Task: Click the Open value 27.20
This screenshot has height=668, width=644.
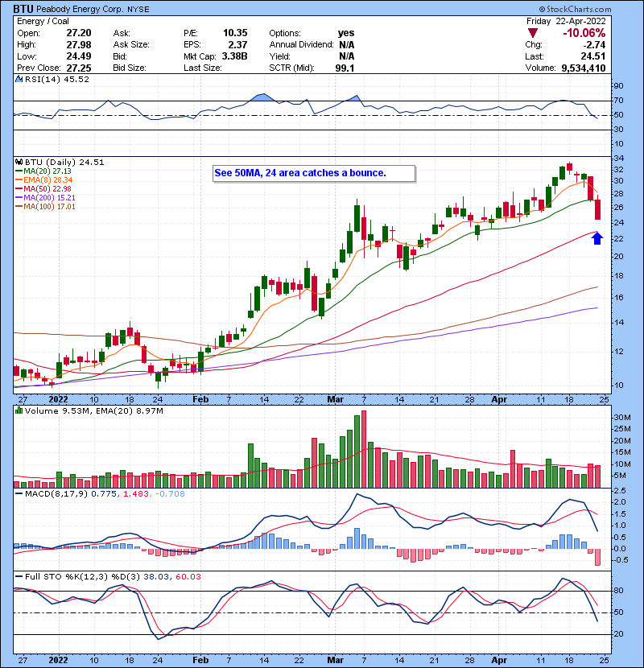Action: 79,33
